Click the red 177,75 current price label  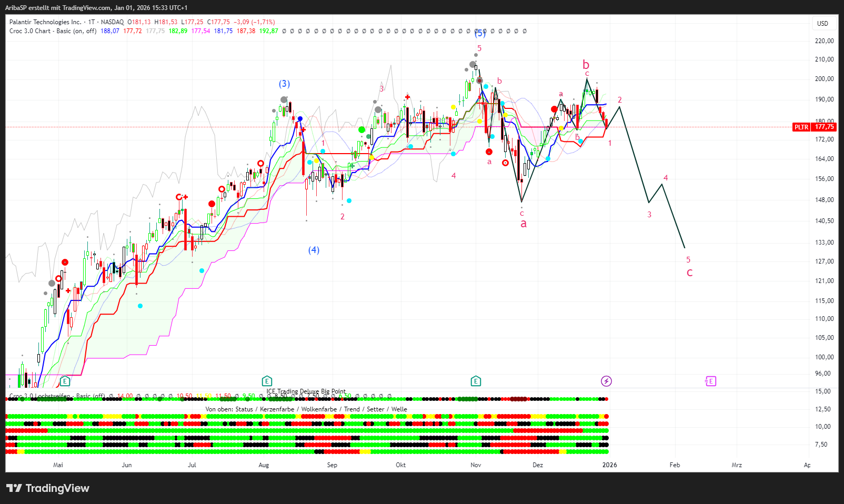pos(825,127)
